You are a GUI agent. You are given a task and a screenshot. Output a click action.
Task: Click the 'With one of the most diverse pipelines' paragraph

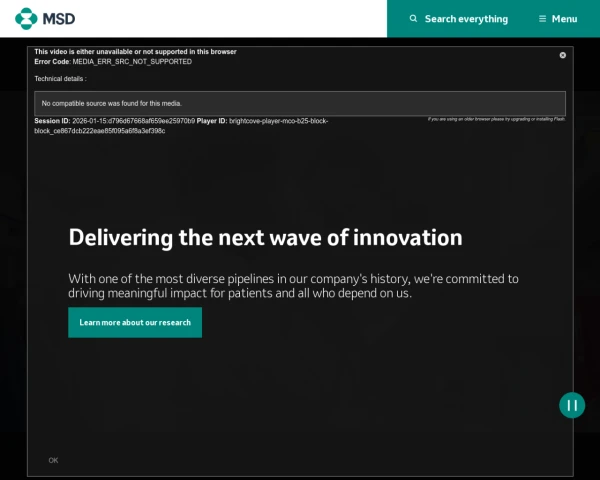point(293,286)
